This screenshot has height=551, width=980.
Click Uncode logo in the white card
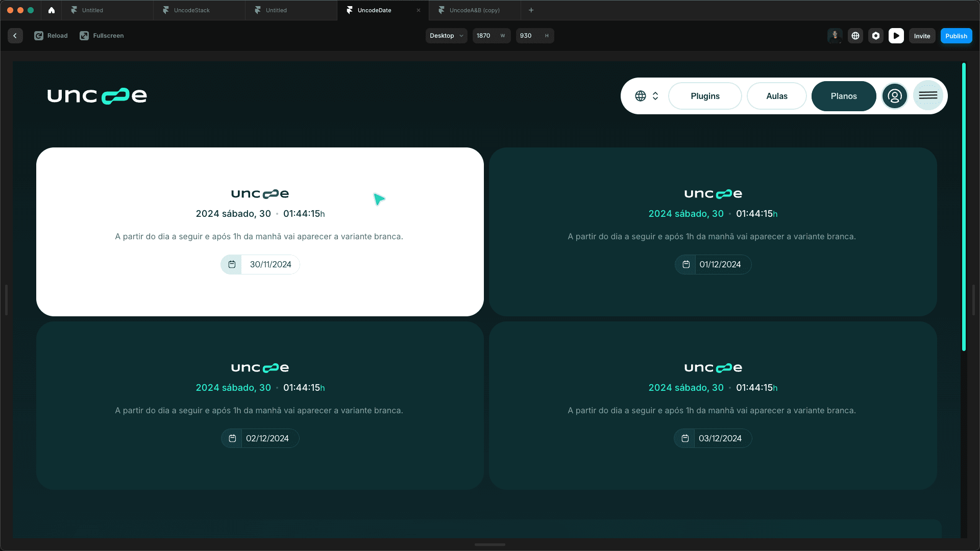click(260, 194)
